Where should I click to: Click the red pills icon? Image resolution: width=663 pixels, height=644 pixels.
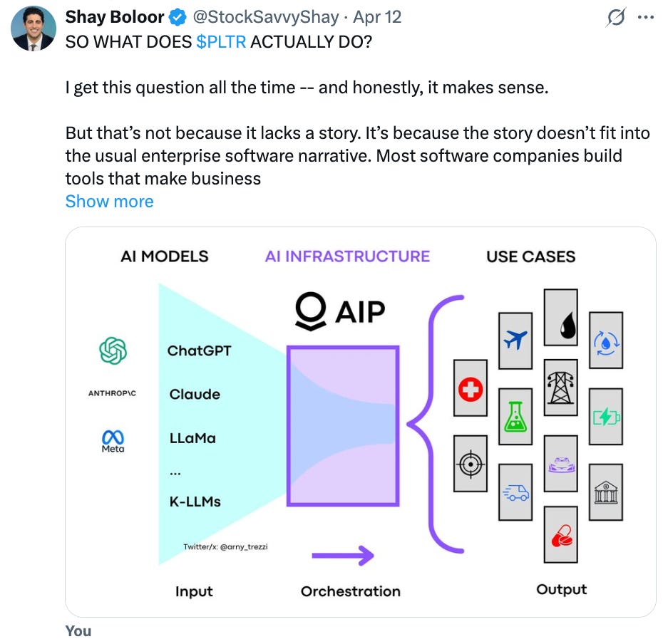click(560, 534)
